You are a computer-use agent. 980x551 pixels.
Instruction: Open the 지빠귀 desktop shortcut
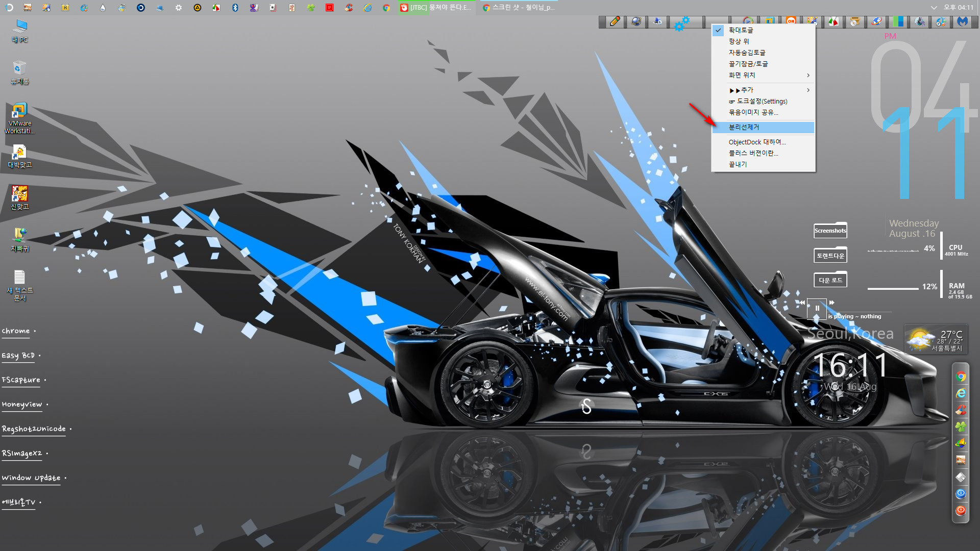click(x=20, y=239)
